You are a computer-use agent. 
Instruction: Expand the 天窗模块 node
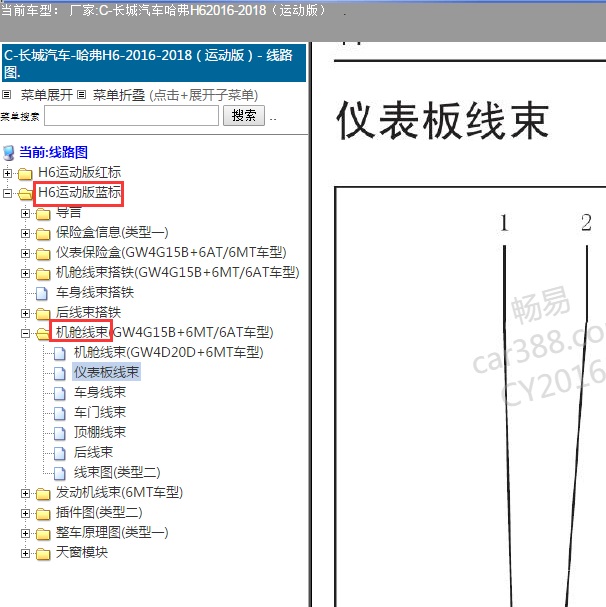pos(25,553)
